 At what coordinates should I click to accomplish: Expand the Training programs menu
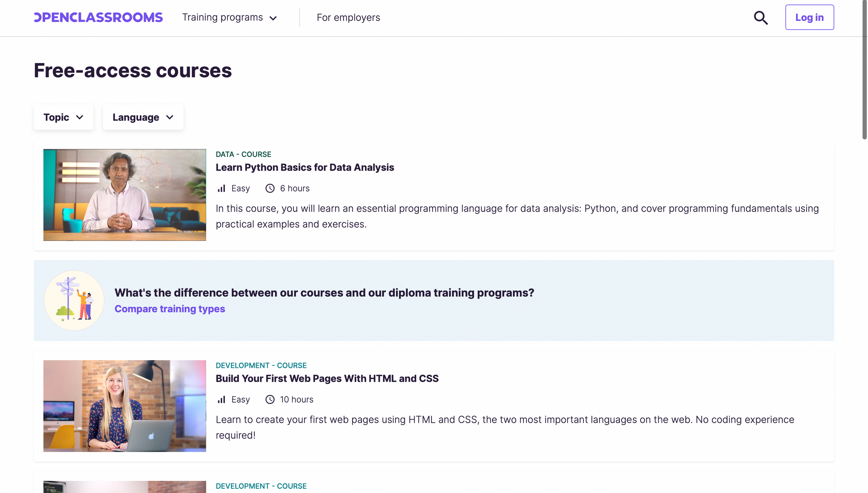229,17
